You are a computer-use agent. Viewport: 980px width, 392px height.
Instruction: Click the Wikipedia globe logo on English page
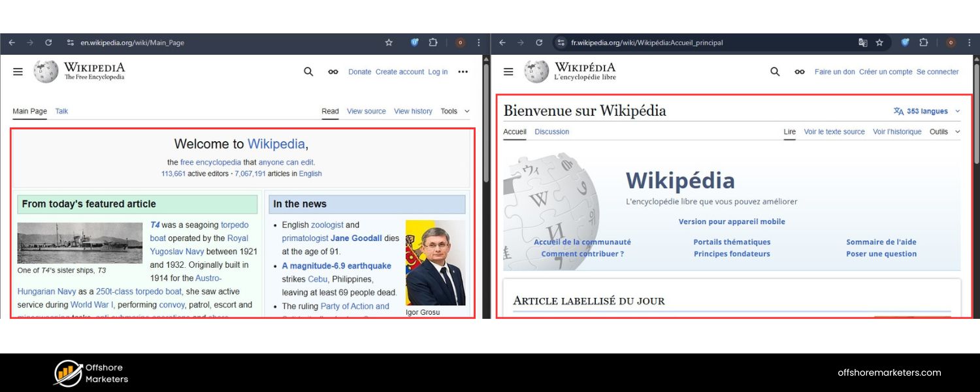coord(45,72)
